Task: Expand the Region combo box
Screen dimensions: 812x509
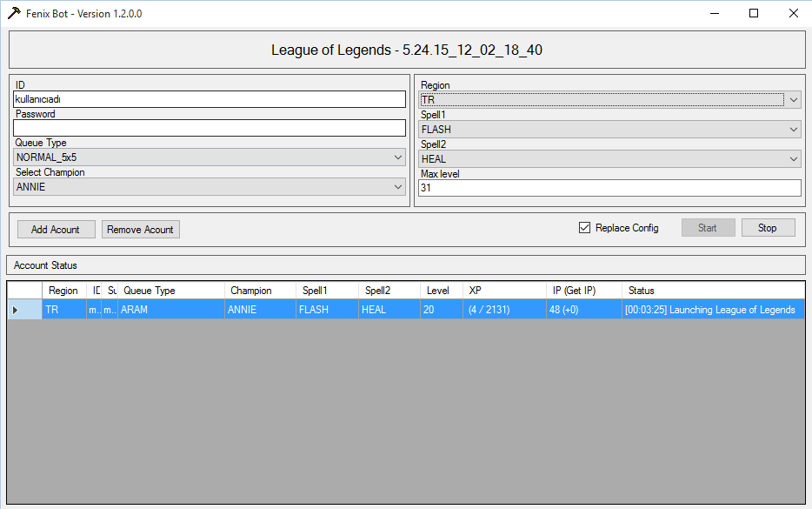Action: [609, 99]
